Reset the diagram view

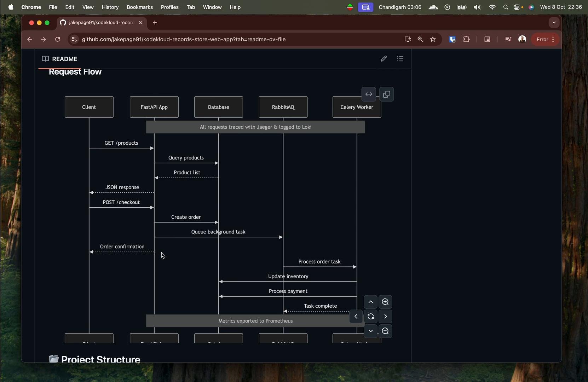pyautogui.click(x=370, y=317)
